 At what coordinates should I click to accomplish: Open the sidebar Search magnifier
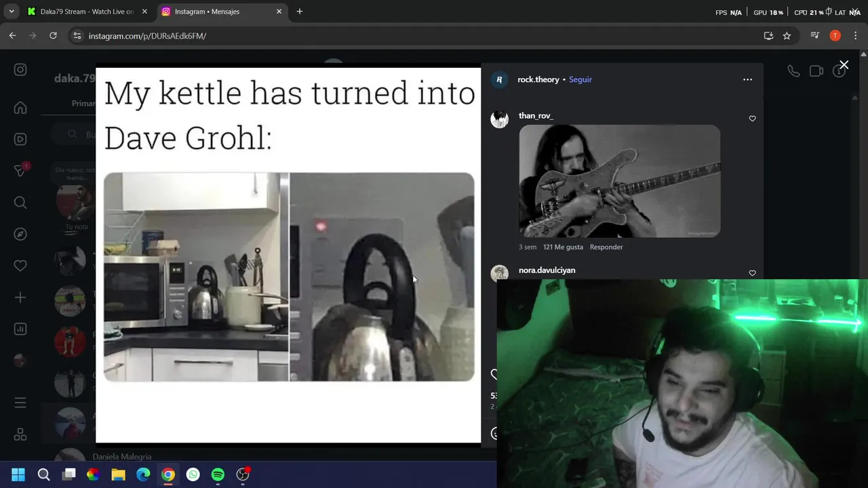[x=20, y=202]
